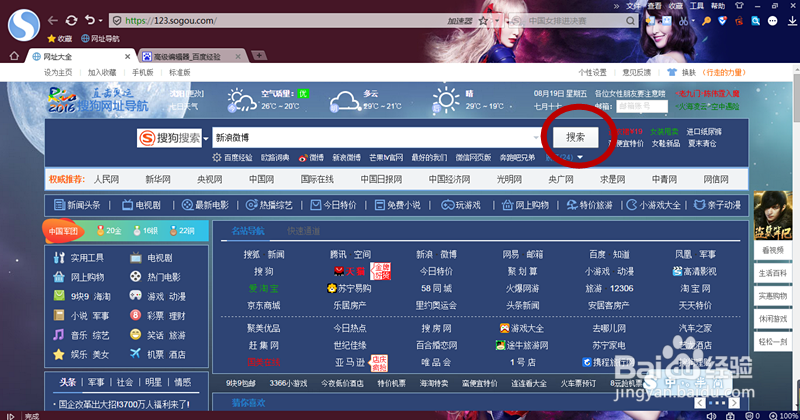Click the undo close-tab arrow icon
The image size is (800, 420).
click(x=90, y=20)
